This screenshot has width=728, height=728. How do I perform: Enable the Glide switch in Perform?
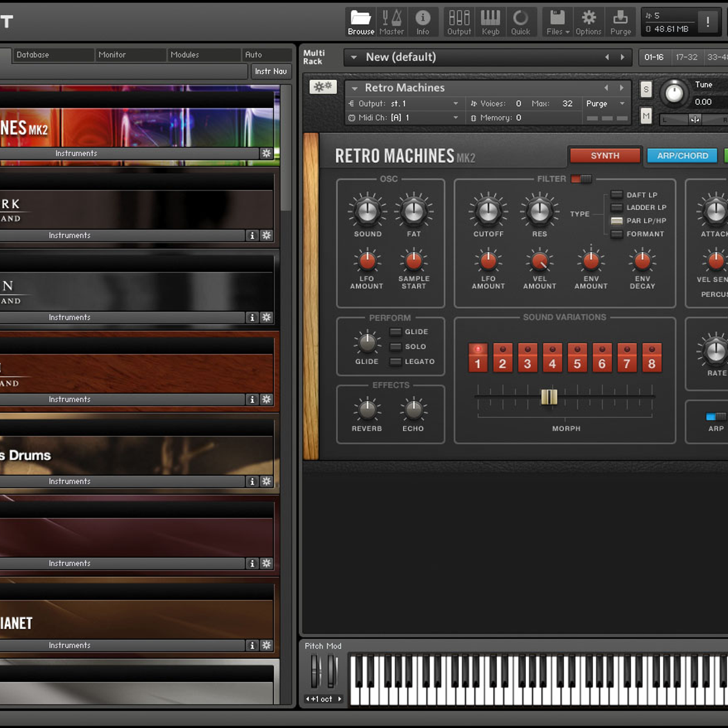(x=396, y=332)
